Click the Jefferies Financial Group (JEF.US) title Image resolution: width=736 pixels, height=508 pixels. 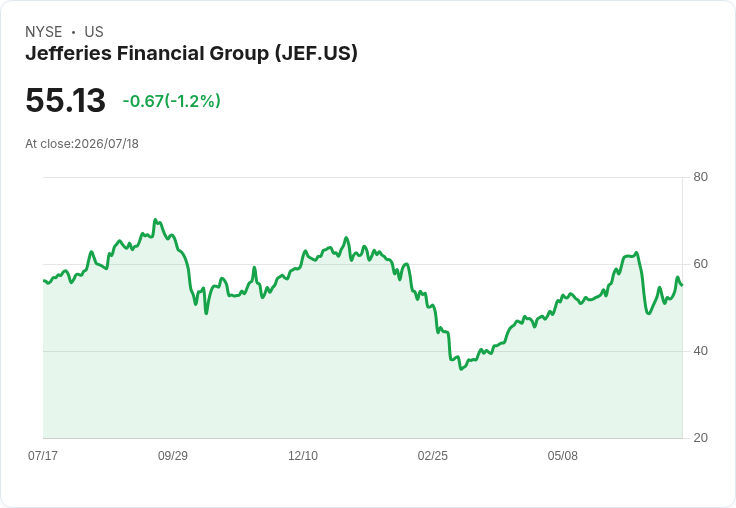[191, 54]
